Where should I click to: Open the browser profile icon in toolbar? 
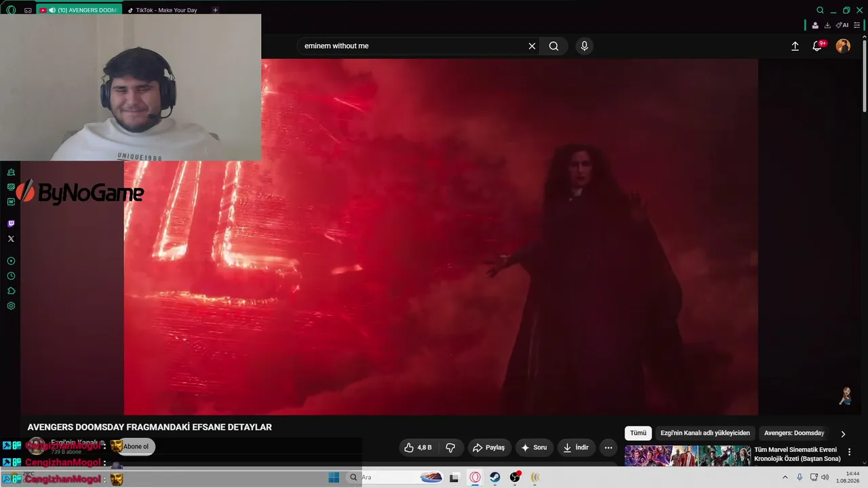point(815,25)
